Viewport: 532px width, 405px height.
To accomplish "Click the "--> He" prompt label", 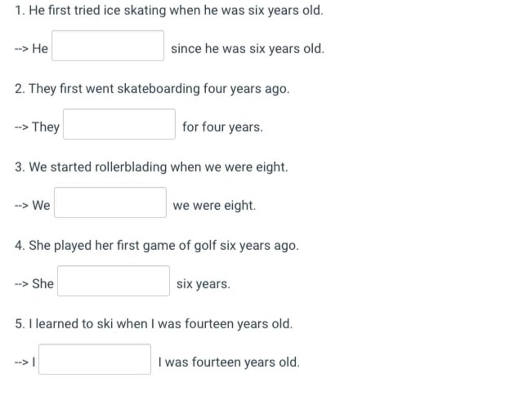I will (x=31, y=49).
